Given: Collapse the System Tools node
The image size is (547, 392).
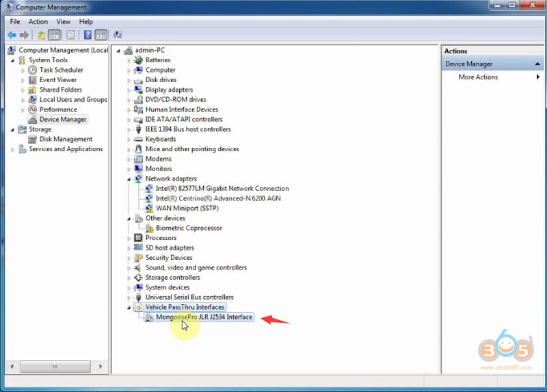Looking at the screenshot, I should point(12,60).
